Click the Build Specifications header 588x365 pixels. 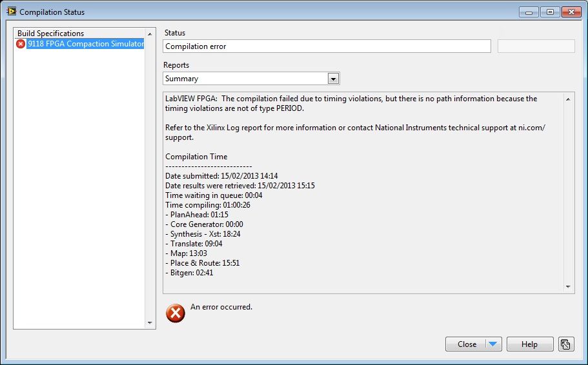click(50, 34)
